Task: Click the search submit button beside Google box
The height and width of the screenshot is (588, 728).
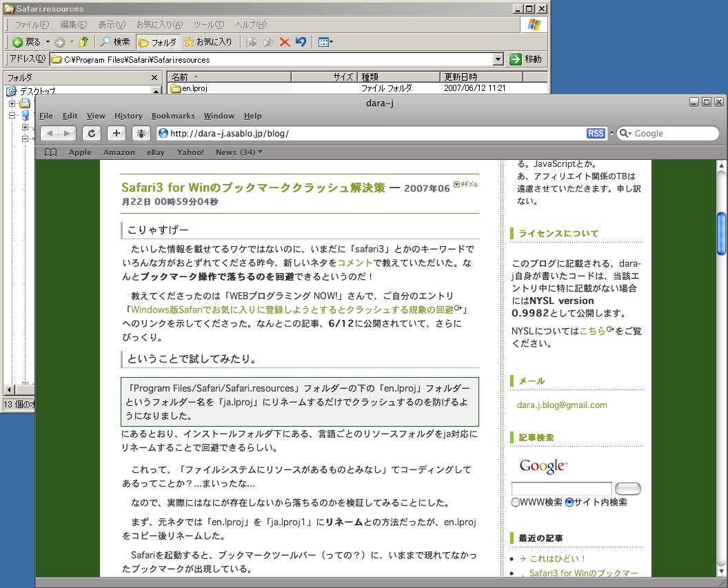Action: coord(628,489)
